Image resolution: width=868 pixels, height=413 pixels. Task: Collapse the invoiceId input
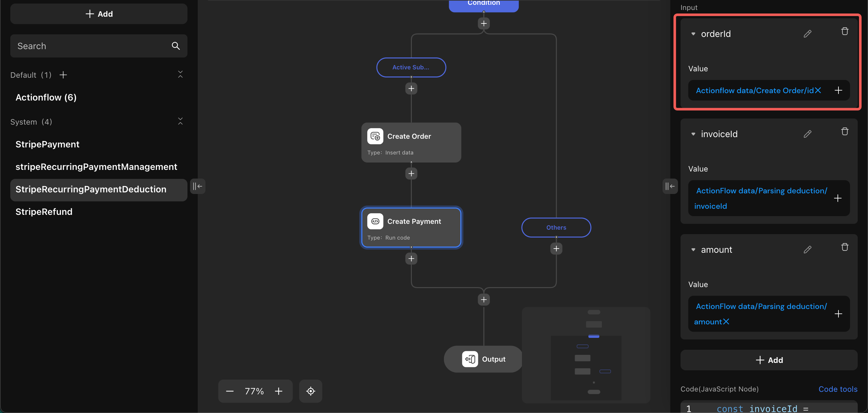coord(693,134)
